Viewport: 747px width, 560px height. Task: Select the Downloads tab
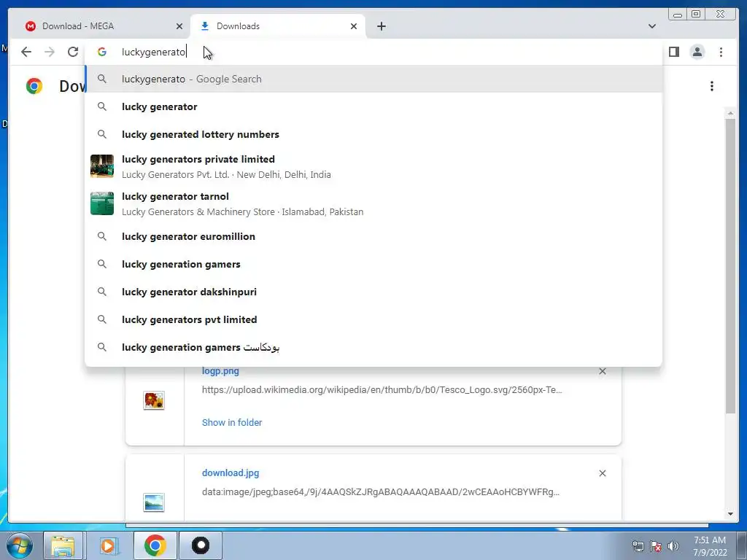[278, 26]
